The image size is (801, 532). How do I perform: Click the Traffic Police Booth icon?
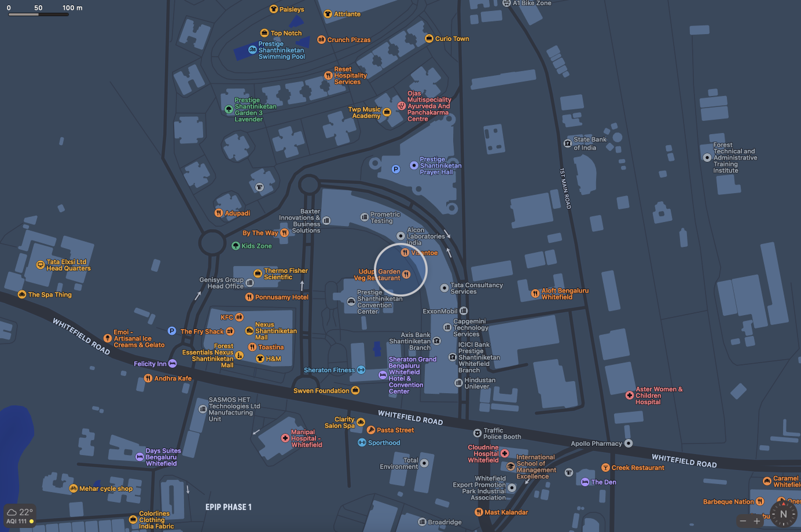pyautogui.click(x=477, y=433)
